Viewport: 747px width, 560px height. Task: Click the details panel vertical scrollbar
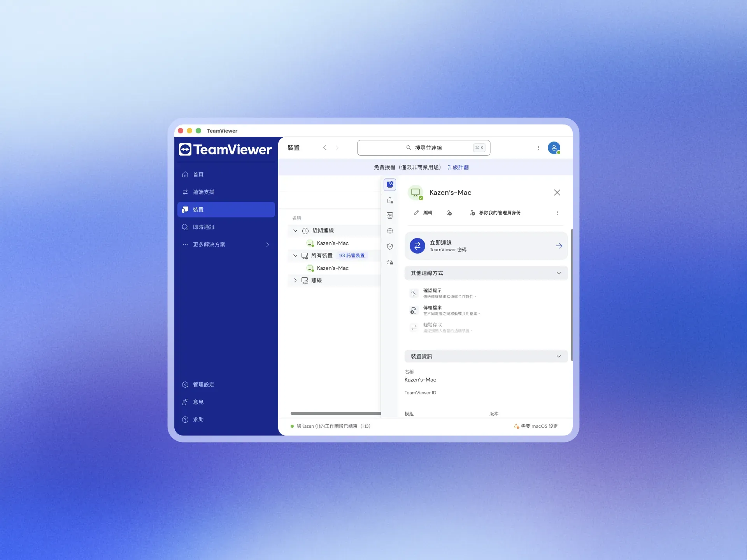coord(572,295)
